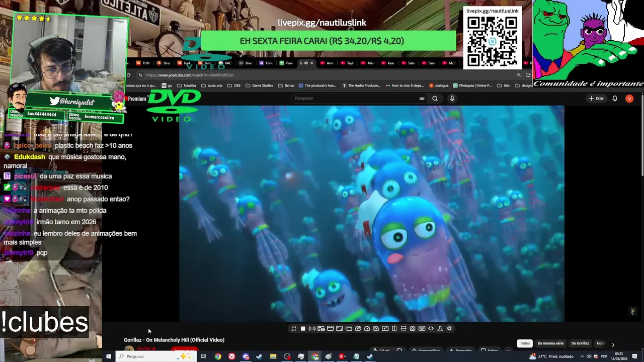Open the How to mix 8 steps bookmark
644x362 pixels.
pyautogui.click(x=405, y=85)
